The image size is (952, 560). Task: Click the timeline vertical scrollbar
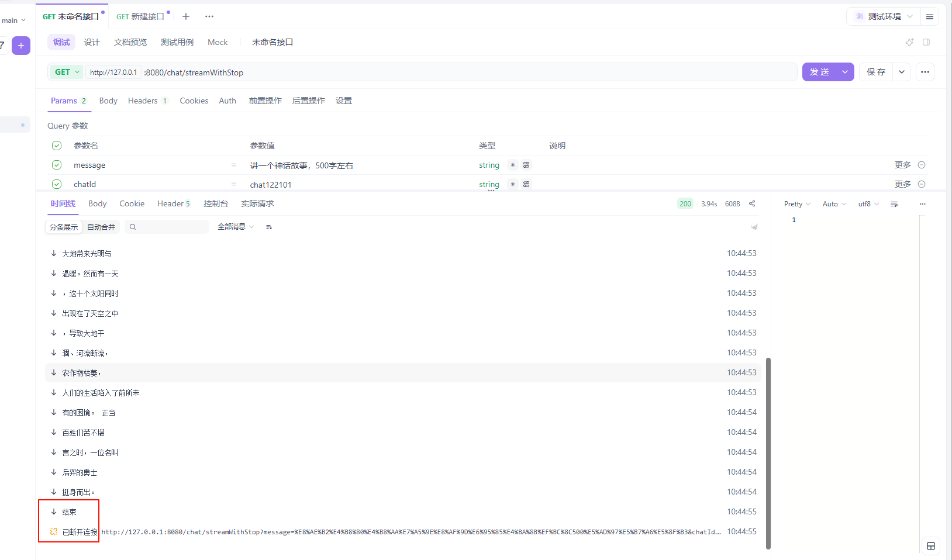click(768, 454)
